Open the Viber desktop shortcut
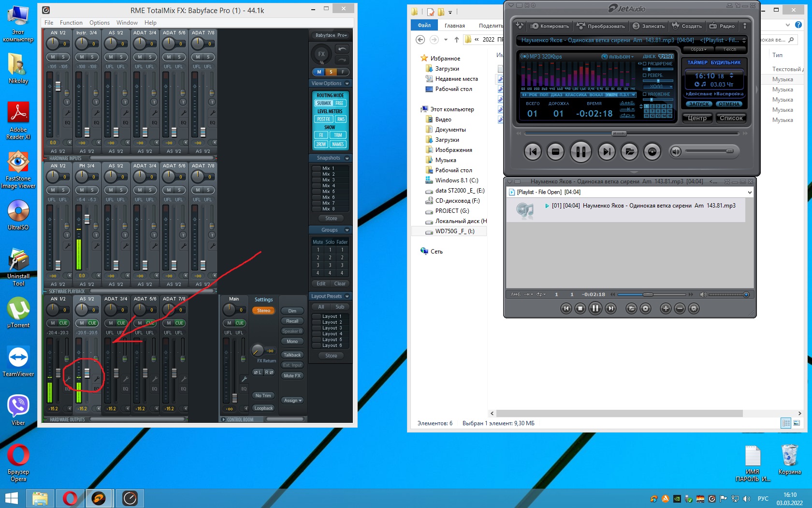This screenshot has width=812, height=508. 18,410
